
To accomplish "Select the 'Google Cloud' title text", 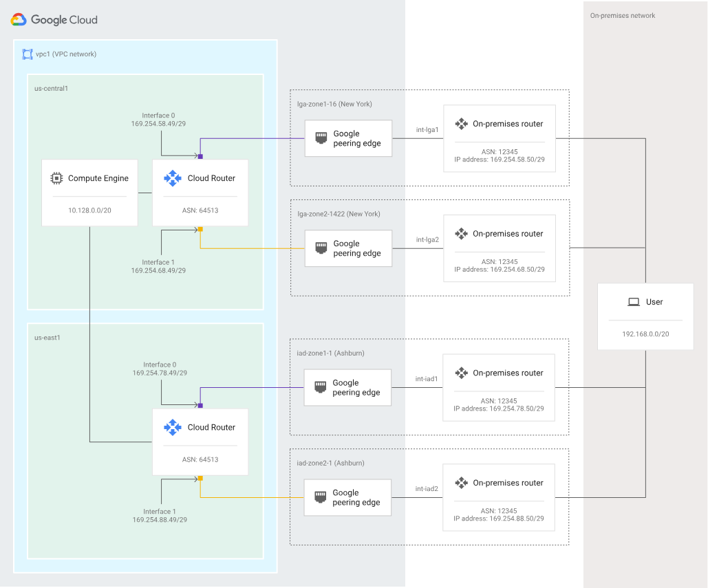I will click(x=64, y=20).
